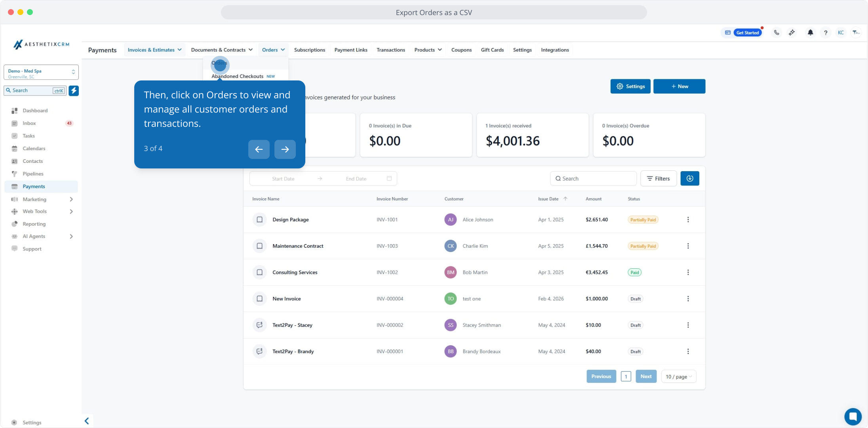Open the 10 / page size dropdown

pos(678,376)
